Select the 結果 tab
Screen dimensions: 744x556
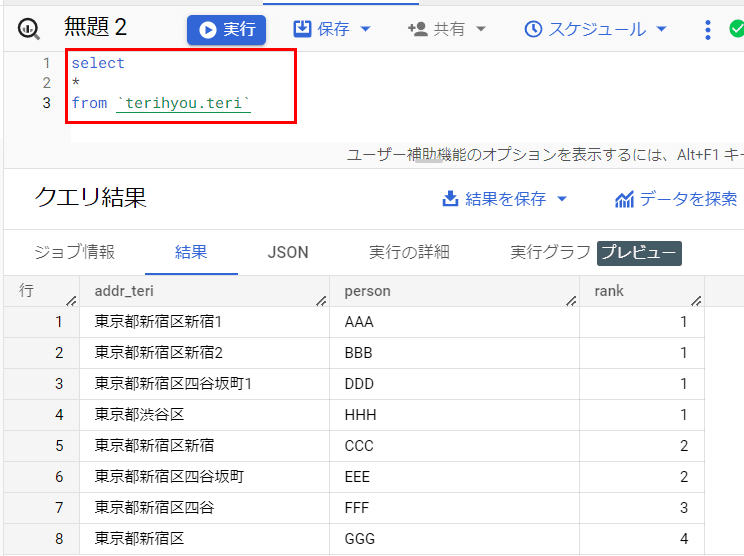[191, 252]
